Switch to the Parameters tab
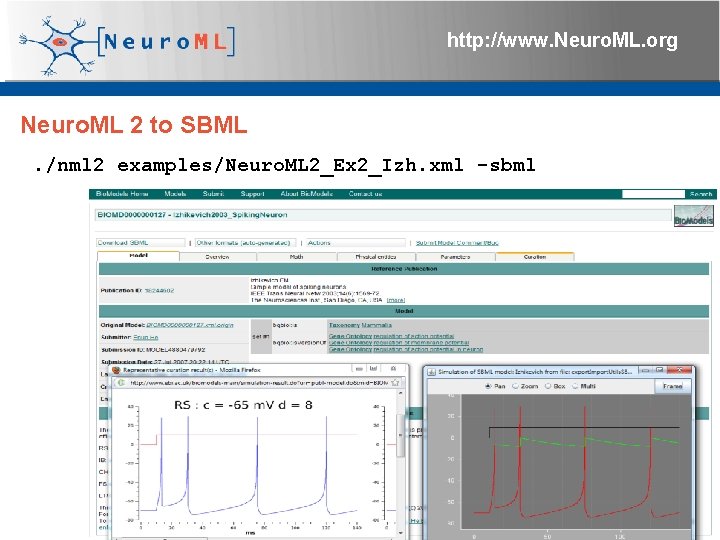Viewport: 720px width, 540px height. [455, 257]
